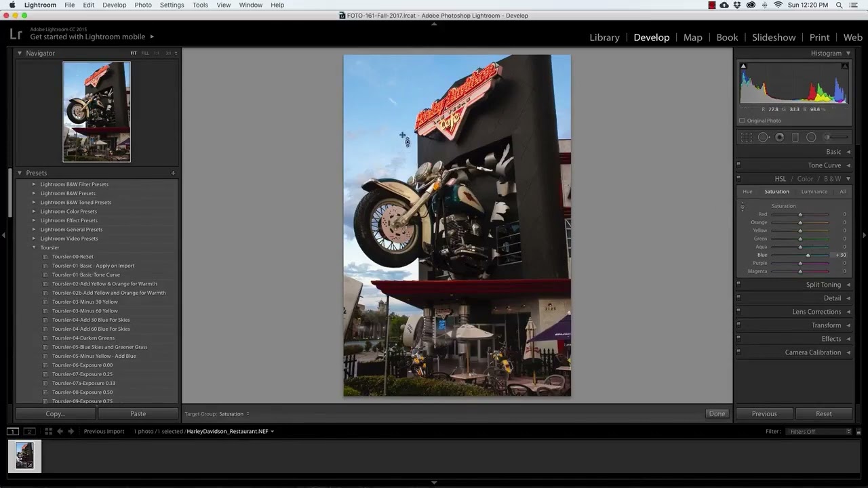Screen dimensions: 868x488
Task: Select the Radial Filter tool
Action: 811,137
